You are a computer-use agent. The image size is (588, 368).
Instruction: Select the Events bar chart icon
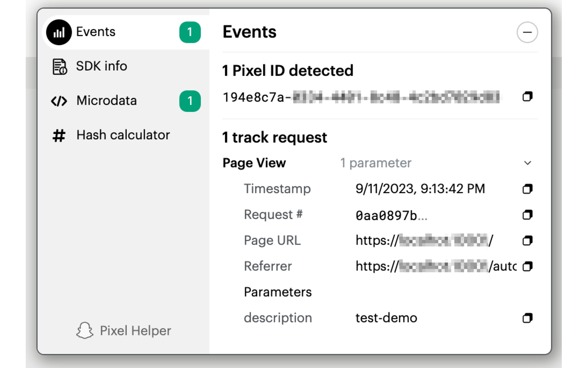click(x=59, y=31)
